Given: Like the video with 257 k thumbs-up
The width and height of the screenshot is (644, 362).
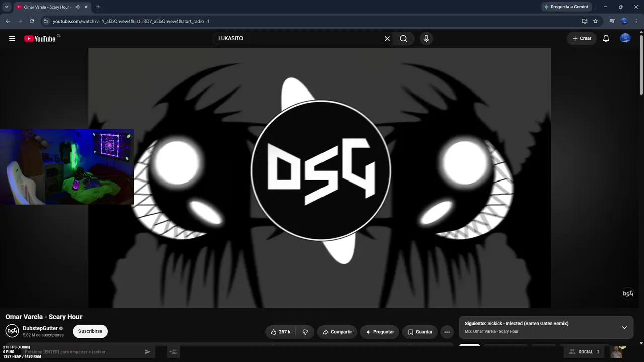Looking at the screenshot, I should [281, 332].
